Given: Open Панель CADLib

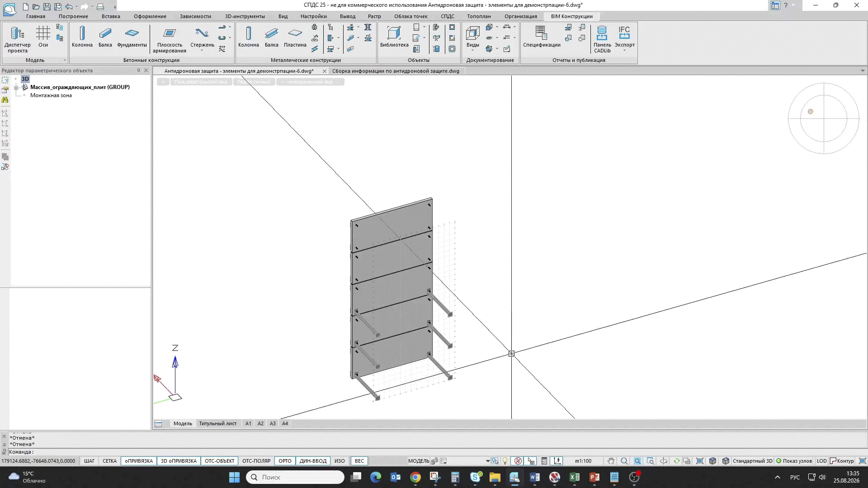Looking at the screenshot, I should [x=602, y=39].
